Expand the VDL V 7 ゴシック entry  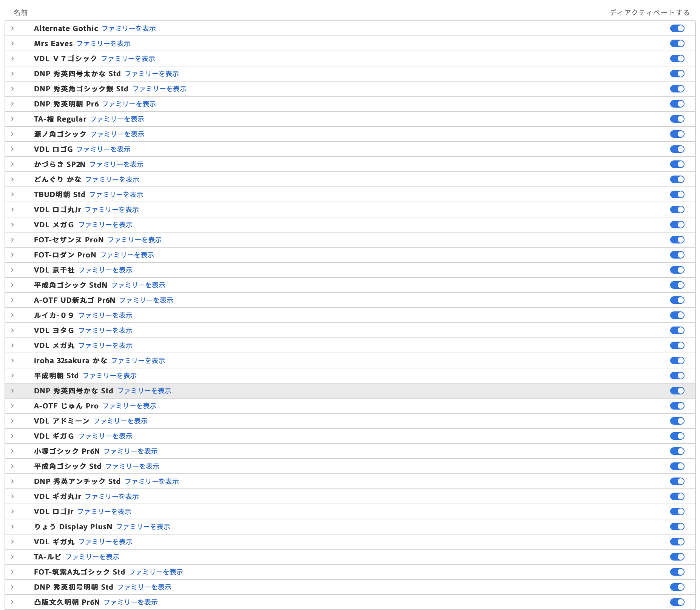[x=12, y=59]
